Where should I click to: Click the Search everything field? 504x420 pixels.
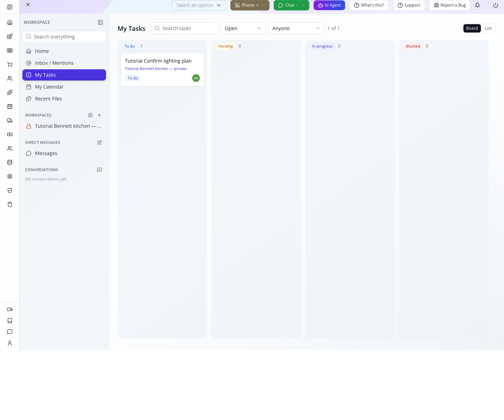(x=64, y=37)
